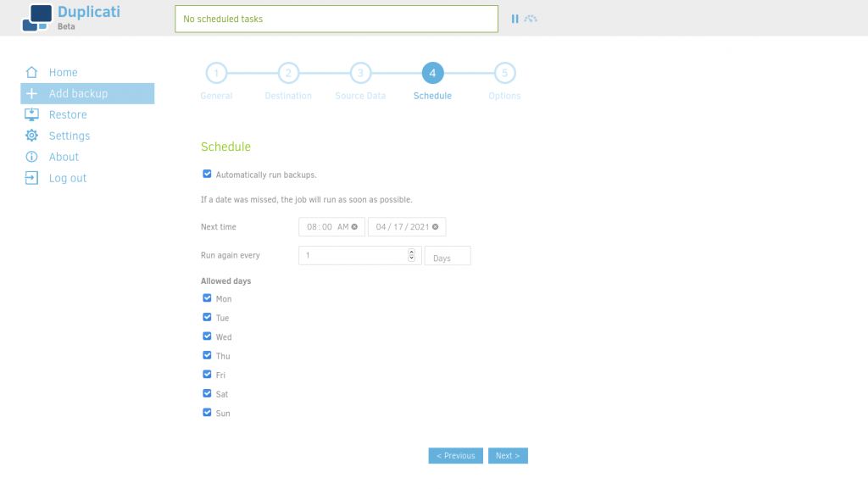This screenshot has height=489, width=868.
Task: Click the Restore download icon
Action: (31, 114)
